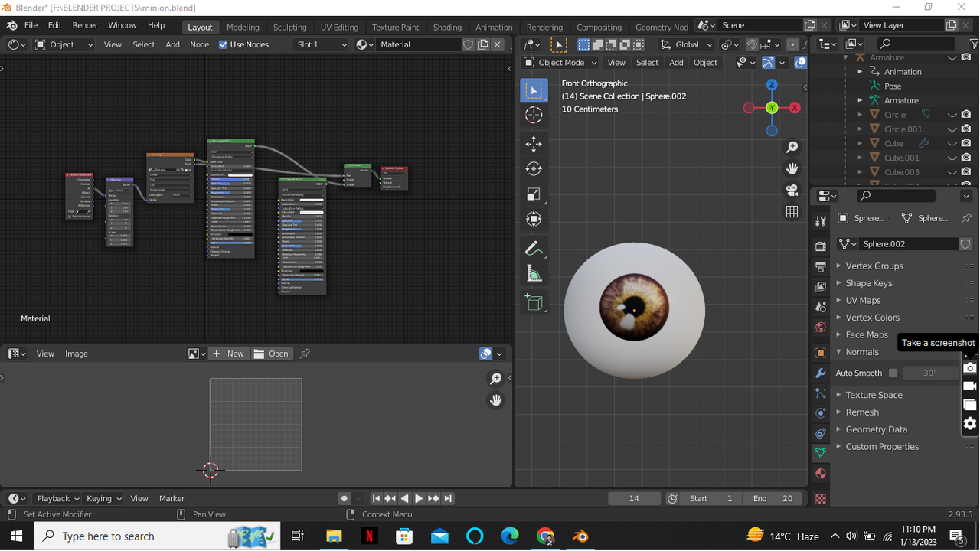Click the image editor pan hand icon
The width and height of the screenshot is (980, 551).
tap(495, 400)
